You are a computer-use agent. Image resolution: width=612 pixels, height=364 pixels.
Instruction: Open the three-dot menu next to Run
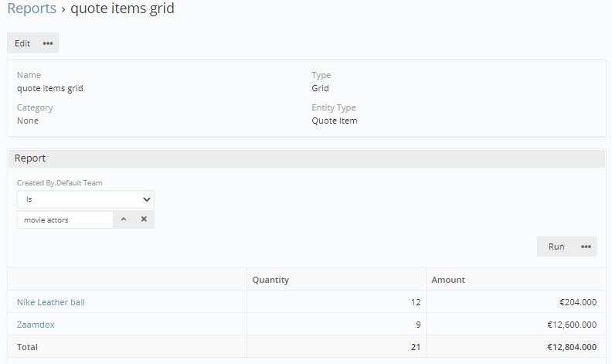coord(586,247)
